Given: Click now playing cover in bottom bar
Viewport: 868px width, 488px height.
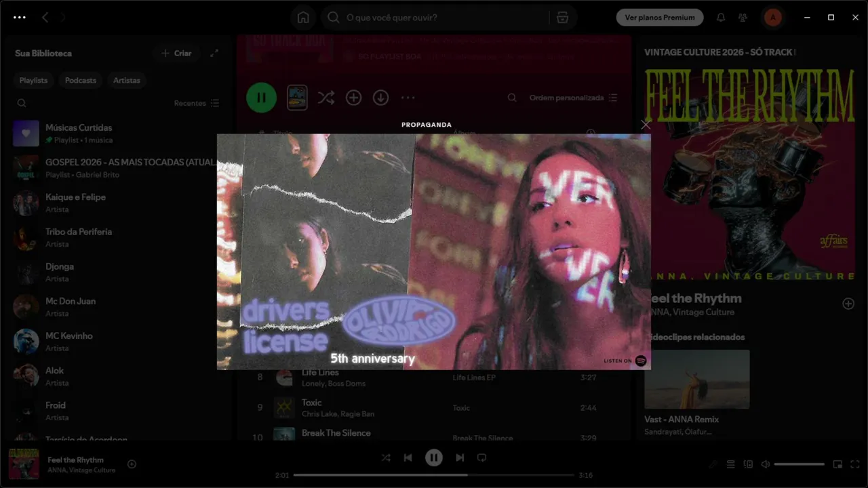Looking at the screenshot, I should 24,464.
